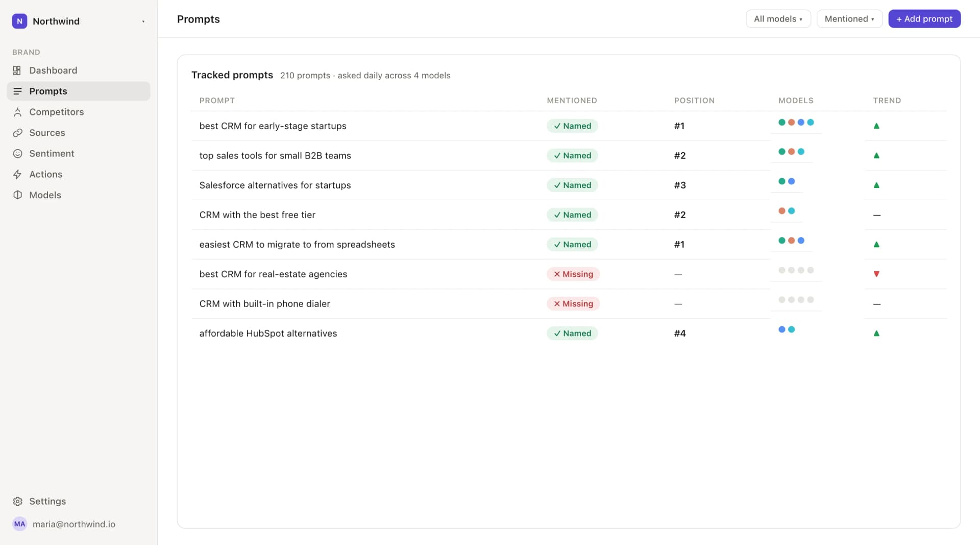
Task: Click the red downward trend arrow for real-estate agencies
Action: (876, 274)
